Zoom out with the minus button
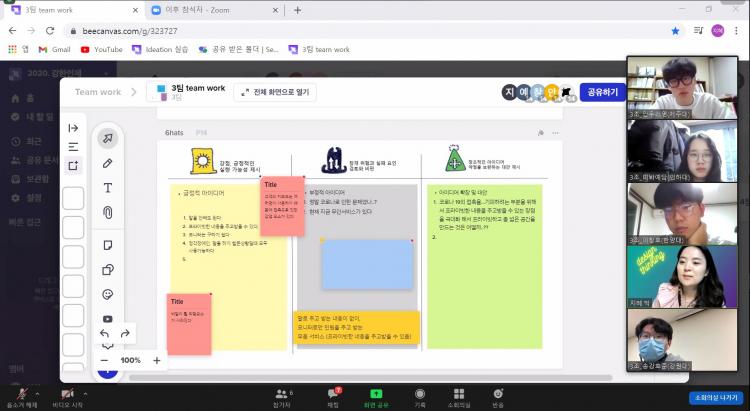Viewport: 750px width, 411px height. 104,360
